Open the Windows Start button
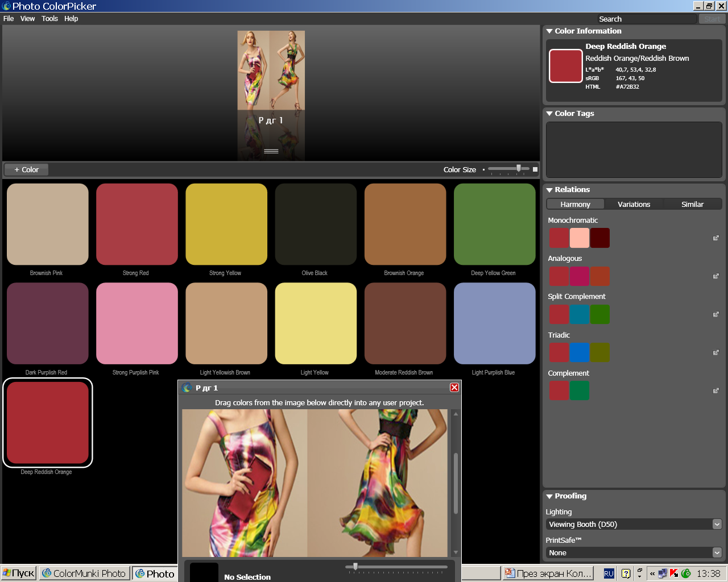This screenshot has height=582, width=728. point(19,573)
